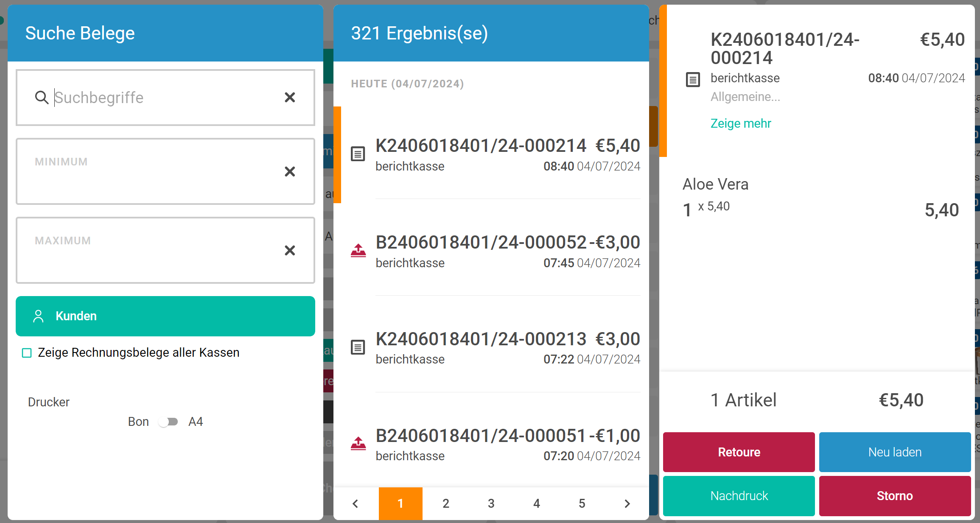Click the search magnifier icon
The width and height of the screenshot is (980, 523).
coord(41,98)
